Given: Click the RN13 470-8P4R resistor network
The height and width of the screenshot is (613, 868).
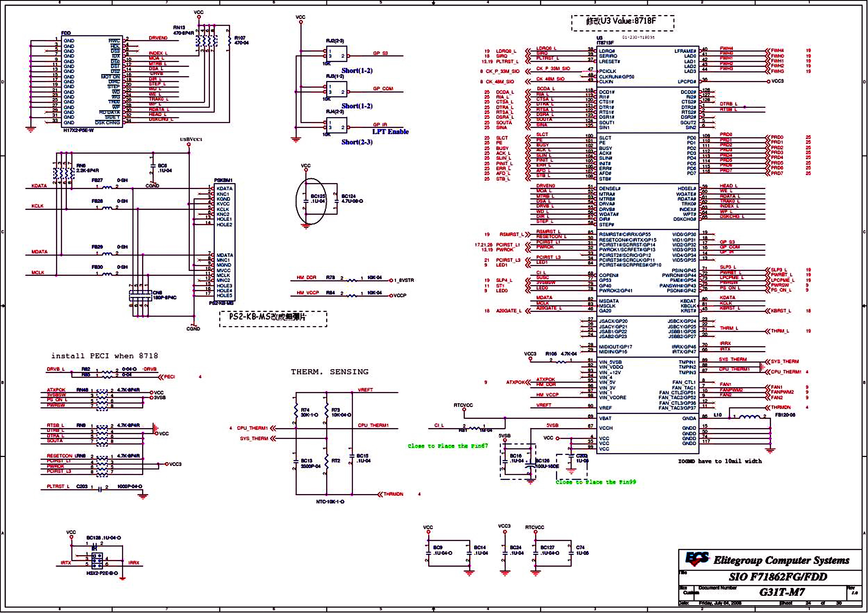Looking at the screenshot, I should 206,41.
